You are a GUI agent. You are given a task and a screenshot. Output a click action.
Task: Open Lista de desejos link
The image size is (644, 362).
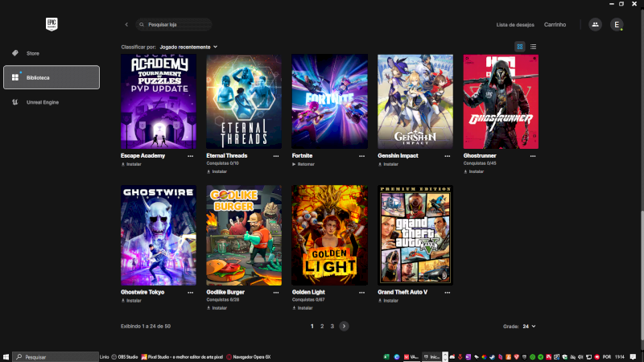pyautogui.click(x=514, y=25)
